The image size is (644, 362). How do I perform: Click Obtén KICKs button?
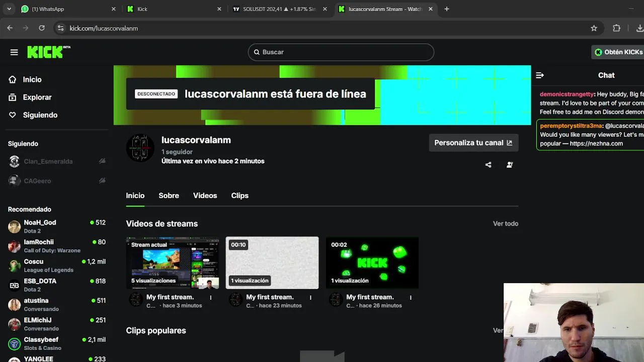point(618,52)
